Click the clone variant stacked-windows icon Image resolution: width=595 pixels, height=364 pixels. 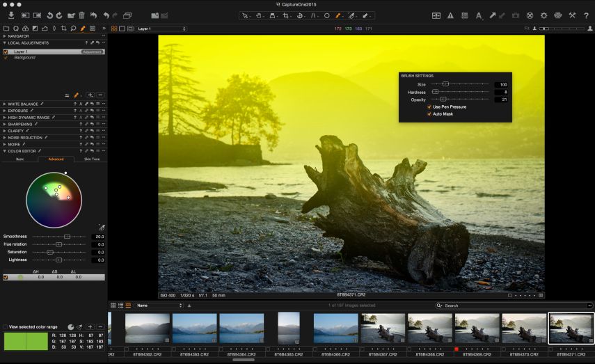pos(127,15)
